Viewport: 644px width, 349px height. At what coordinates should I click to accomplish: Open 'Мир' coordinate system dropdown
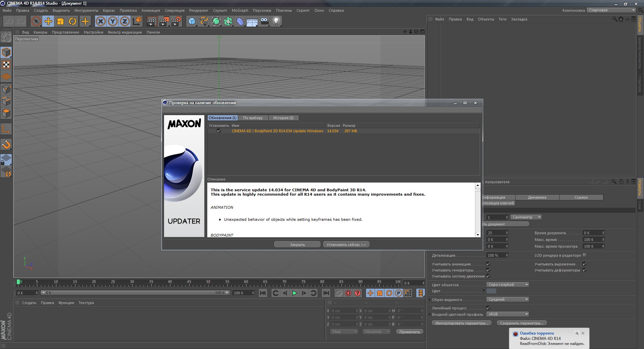point(344,332)
